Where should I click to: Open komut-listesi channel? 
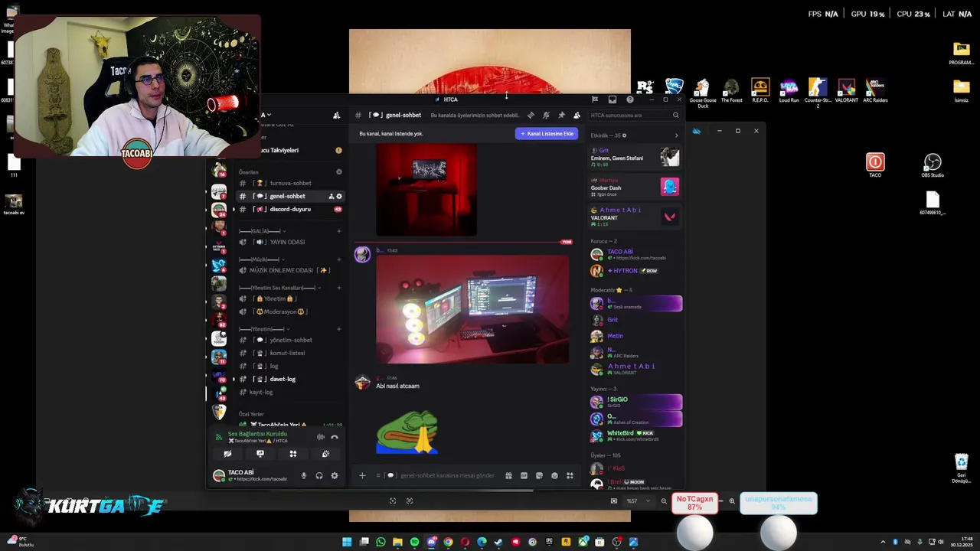[290, 353]
